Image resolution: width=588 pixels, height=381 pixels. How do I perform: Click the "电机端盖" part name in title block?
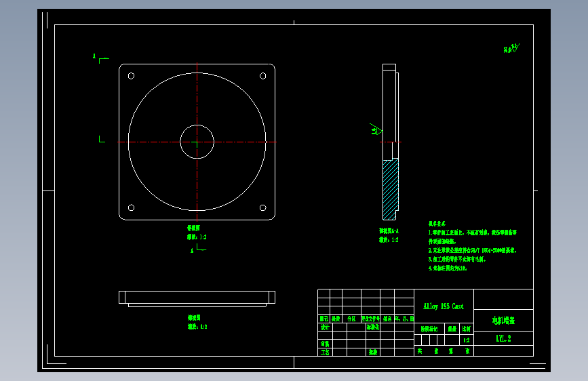503,321
